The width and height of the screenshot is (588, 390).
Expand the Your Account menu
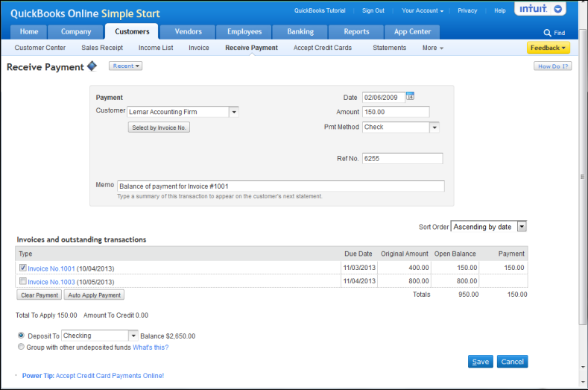point(423,10)
